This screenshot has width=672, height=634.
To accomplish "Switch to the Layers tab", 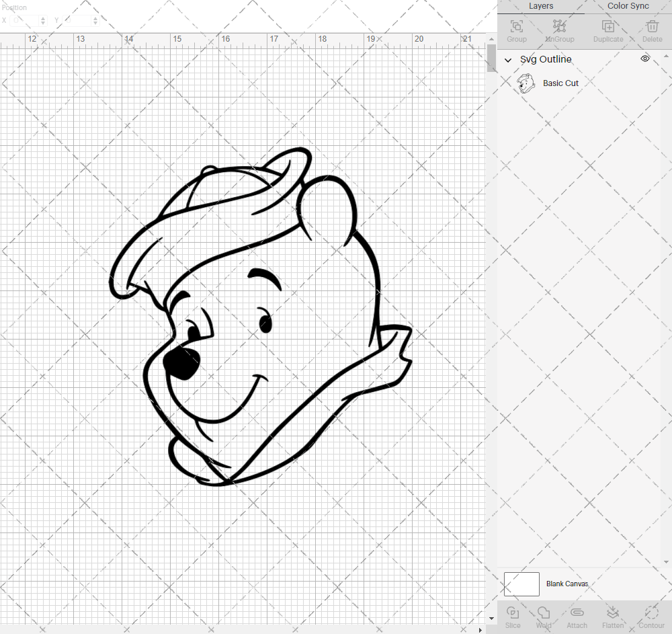I will [541, 6].
